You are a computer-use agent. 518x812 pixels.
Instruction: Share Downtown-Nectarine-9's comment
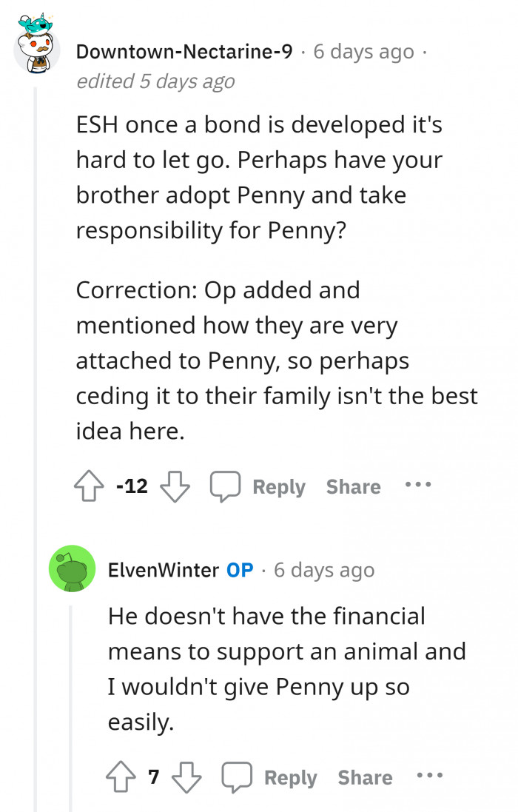(353, 486)
